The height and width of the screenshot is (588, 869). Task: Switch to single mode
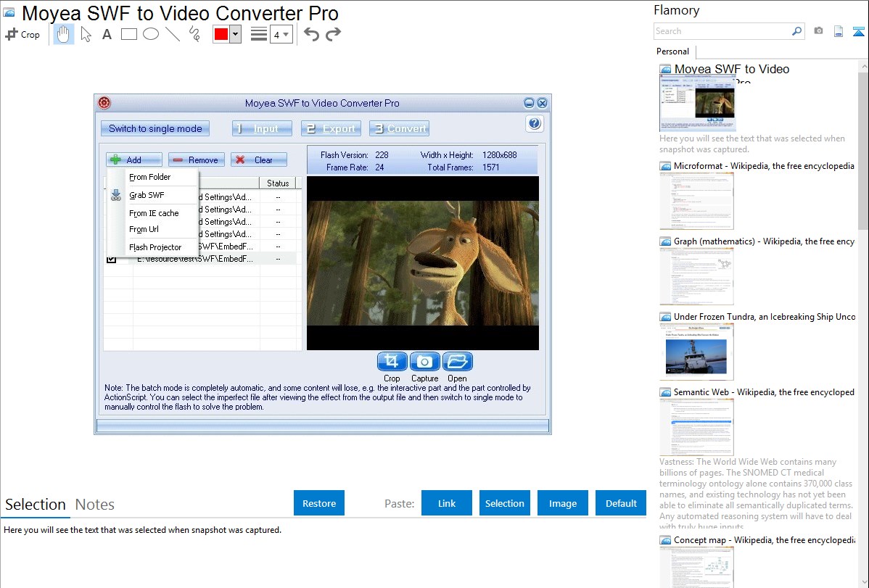(x=155, y=128)
